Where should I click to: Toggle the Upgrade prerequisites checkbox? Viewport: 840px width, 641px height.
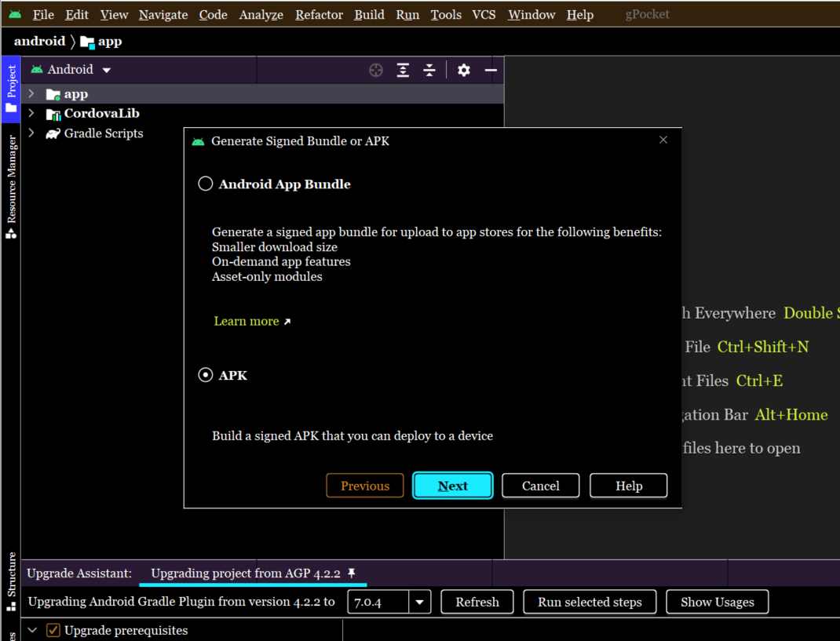(x=53, y=630)
